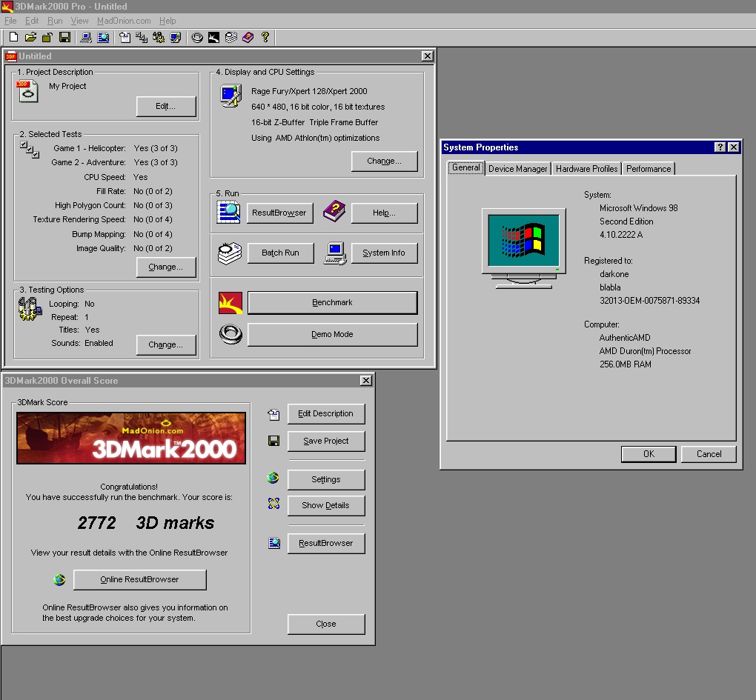
Task: Click the Display Settings monitor toolbar icon
Action: [x=176, y=37]
